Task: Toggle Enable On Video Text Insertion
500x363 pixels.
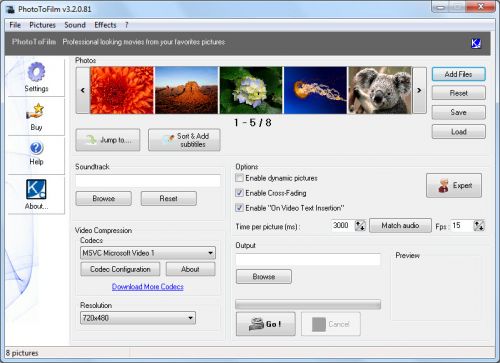Action: 239,208
